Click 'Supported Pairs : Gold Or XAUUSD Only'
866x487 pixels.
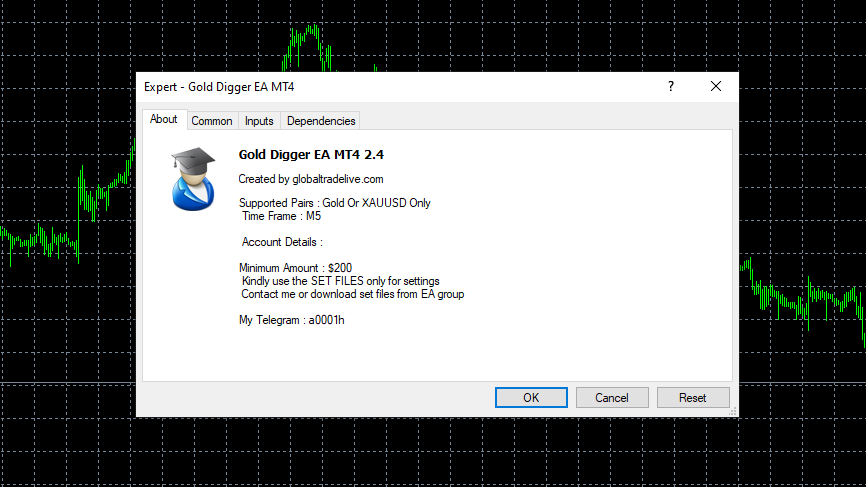(x=335, y=203)
